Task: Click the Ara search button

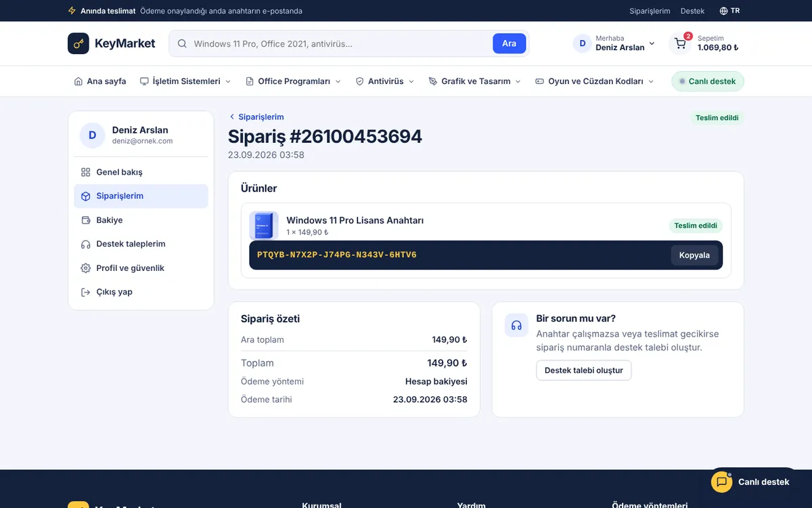Action: (509, 43)
